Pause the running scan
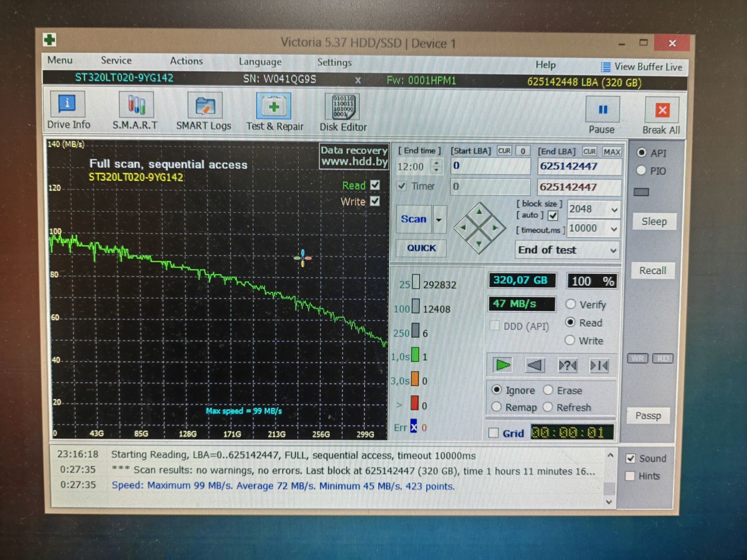The height and width of the screenshot is (560, 747). (x=602, y=115)
